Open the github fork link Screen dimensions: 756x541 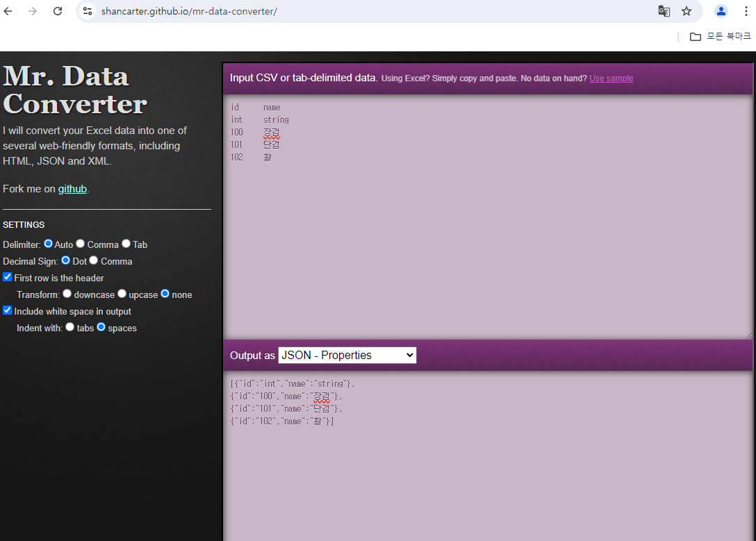tap(72, 189)
